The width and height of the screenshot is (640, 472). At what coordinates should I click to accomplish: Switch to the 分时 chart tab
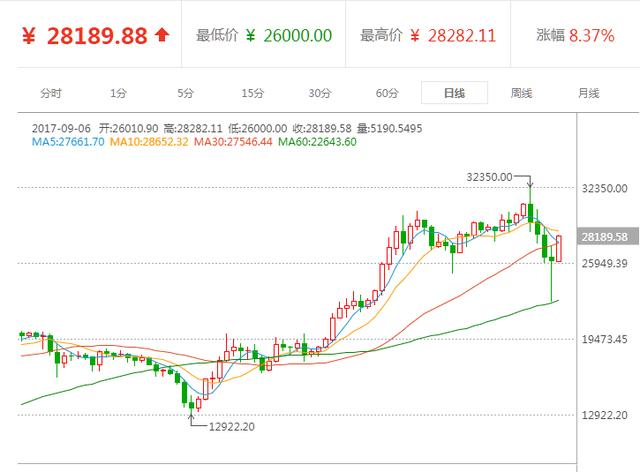coord(51,93)
